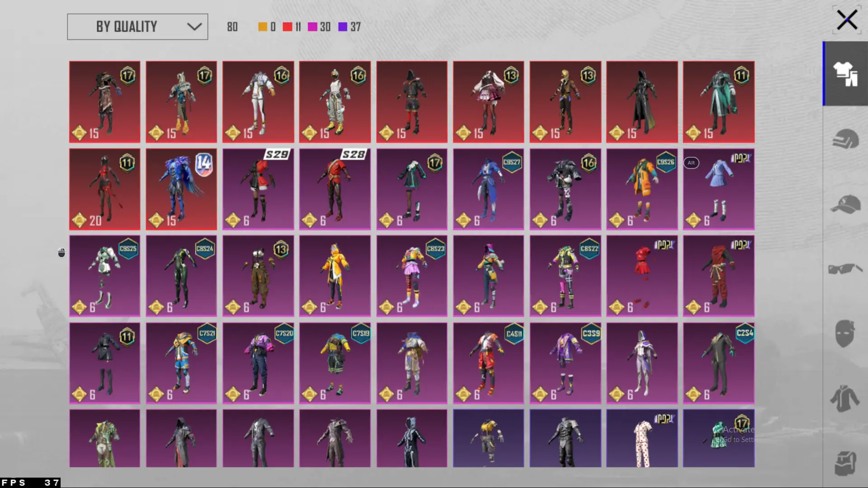Select the jacket tops category icon
The width and height of the screenshot is (868, 488).
tap(845, 399)
